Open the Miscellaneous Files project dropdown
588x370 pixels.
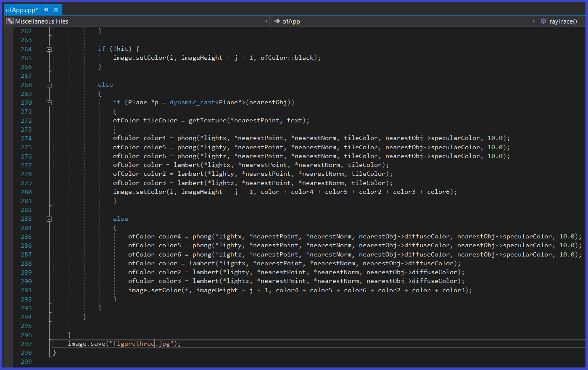(x=266, y=21)
